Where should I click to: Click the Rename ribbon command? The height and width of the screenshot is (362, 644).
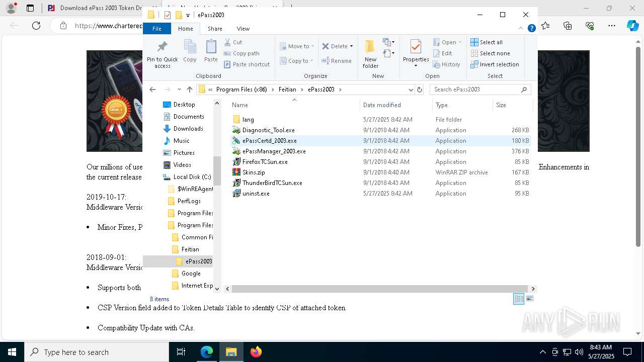[x=337, y=61]
